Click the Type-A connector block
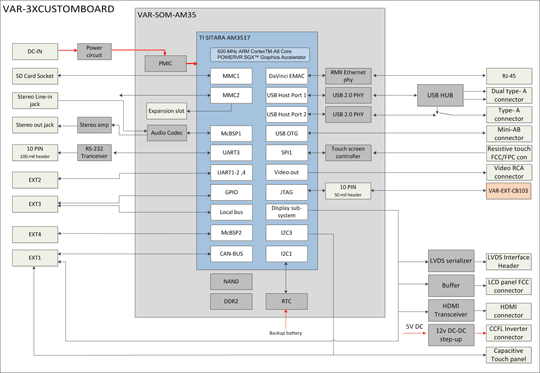This screenshot has height=373, width=540. pos(509,115)
